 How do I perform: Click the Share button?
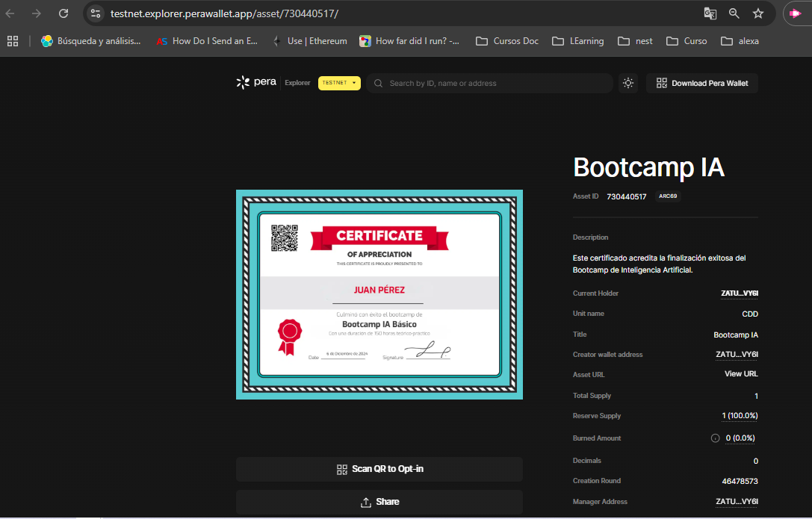coord(379,502)
